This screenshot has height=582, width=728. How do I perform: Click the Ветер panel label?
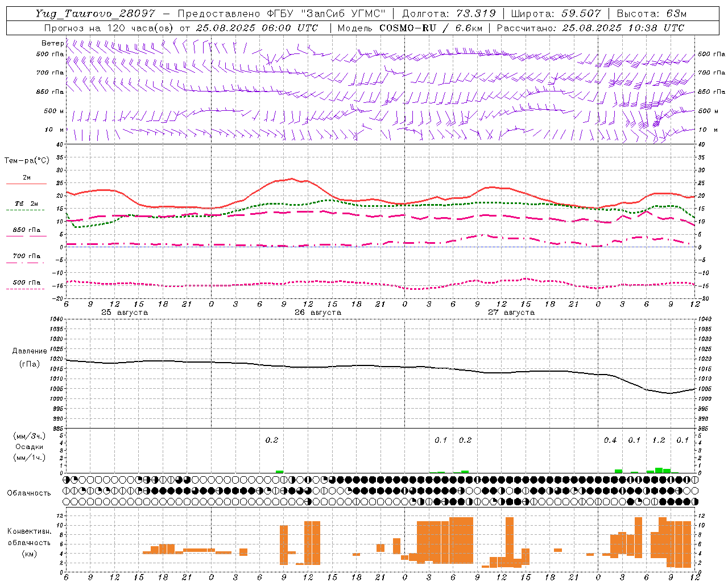click(52, 43)
